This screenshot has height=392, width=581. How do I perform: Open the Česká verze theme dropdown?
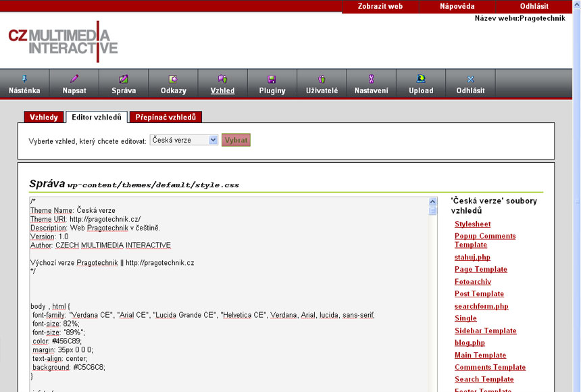[x=184, y=140]
